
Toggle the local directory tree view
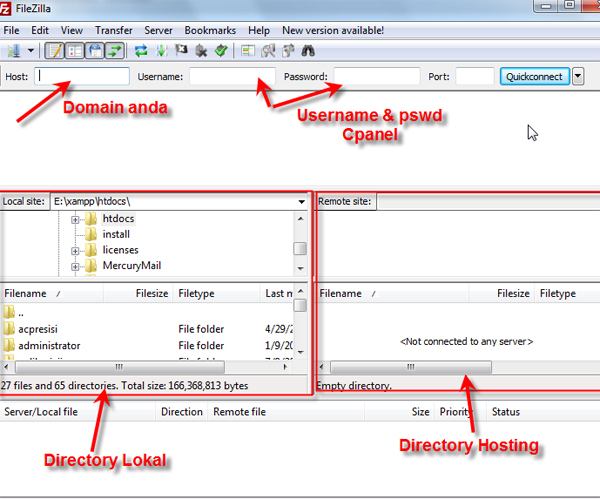pos(73,50)
